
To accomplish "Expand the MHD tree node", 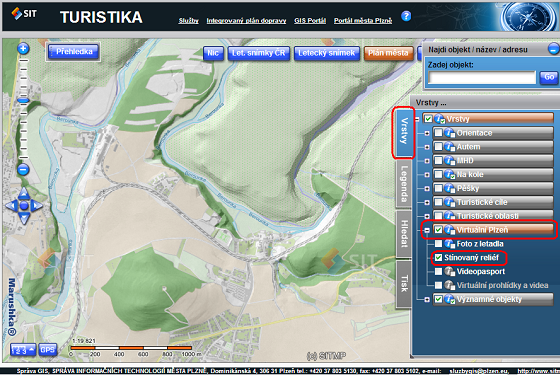I will pos(427,161).
